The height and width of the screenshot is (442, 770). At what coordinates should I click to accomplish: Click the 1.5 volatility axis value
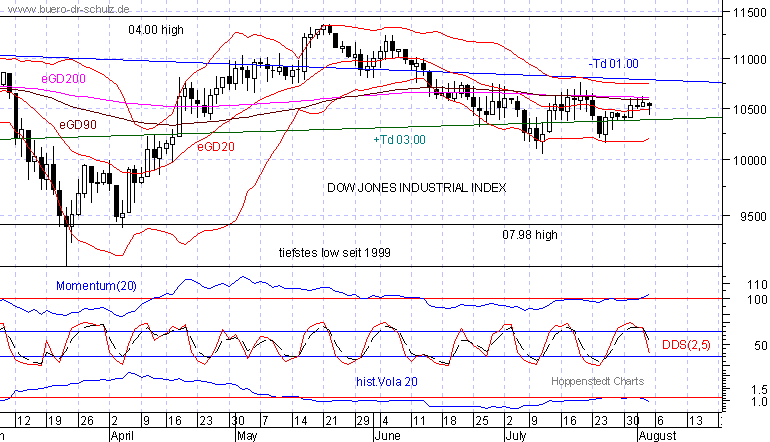click(x=759, y=389)
